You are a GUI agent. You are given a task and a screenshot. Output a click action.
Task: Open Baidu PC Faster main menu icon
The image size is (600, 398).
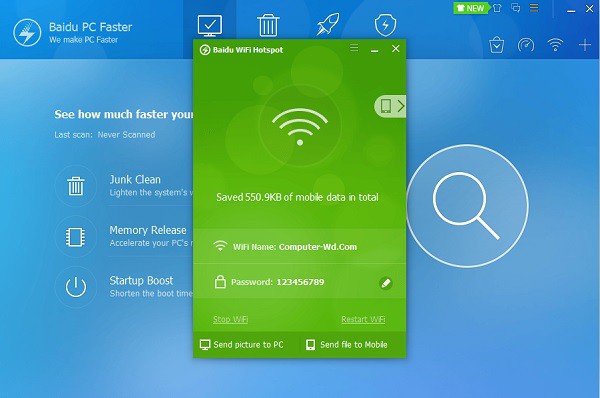click(x=534, y=8)
